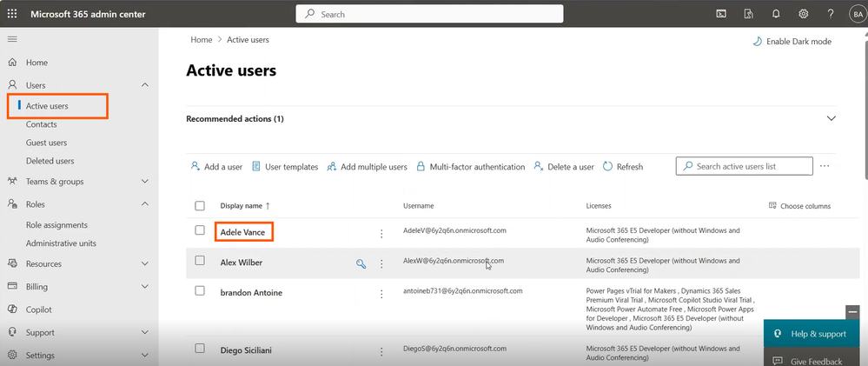
Task: Collapse the navigation hamburger menu
Action: pos(12,39)
